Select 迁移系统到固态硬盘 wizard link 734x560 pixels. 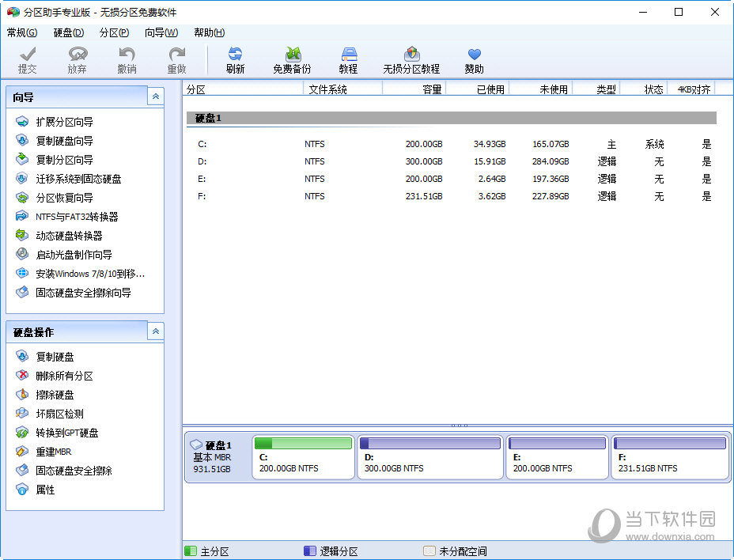click(x=78, y=179)
